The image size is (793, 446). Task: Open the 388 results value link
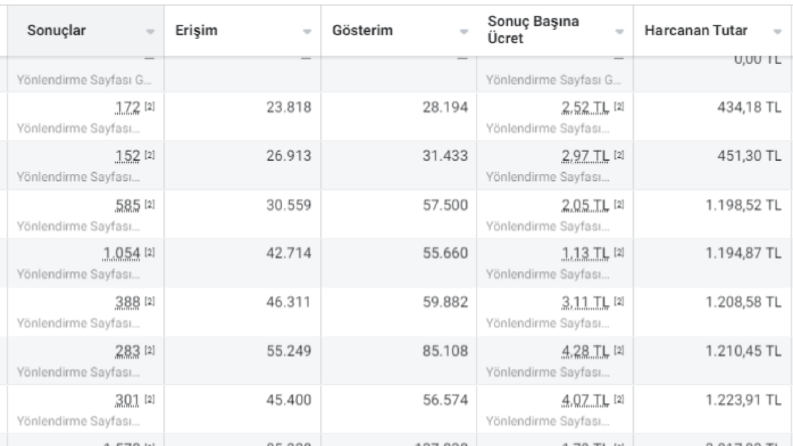click(x=127, y=302)
